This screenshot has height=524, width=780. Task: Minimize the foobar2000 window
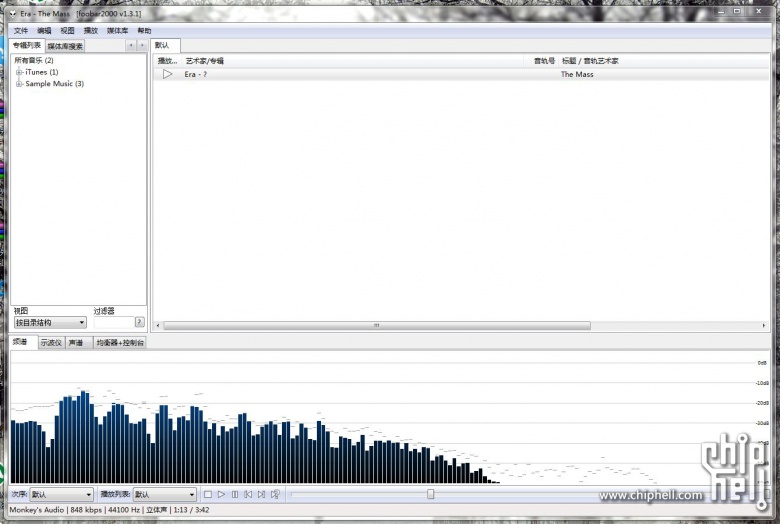(x=721, y=11)
